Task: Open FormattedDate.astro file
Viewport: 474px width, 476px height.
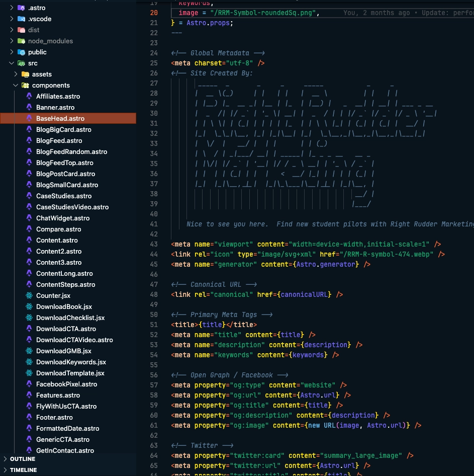Action: pos(68,429)
